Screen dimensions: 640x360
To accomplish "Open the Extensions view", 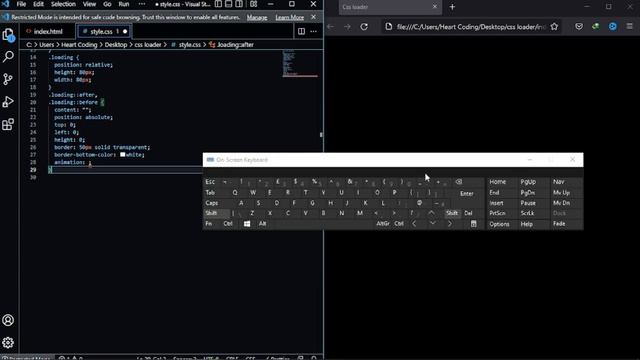I will click(x=8, y=124).
